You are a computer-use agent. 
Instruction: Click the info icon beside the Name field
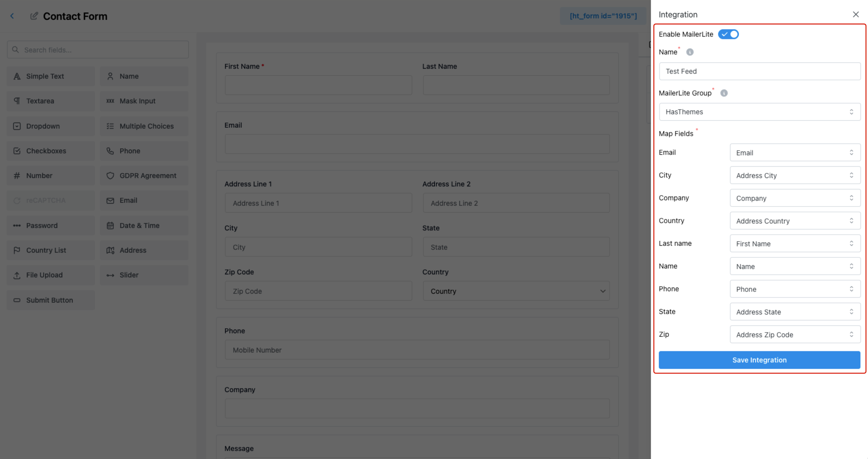point(690,51)
